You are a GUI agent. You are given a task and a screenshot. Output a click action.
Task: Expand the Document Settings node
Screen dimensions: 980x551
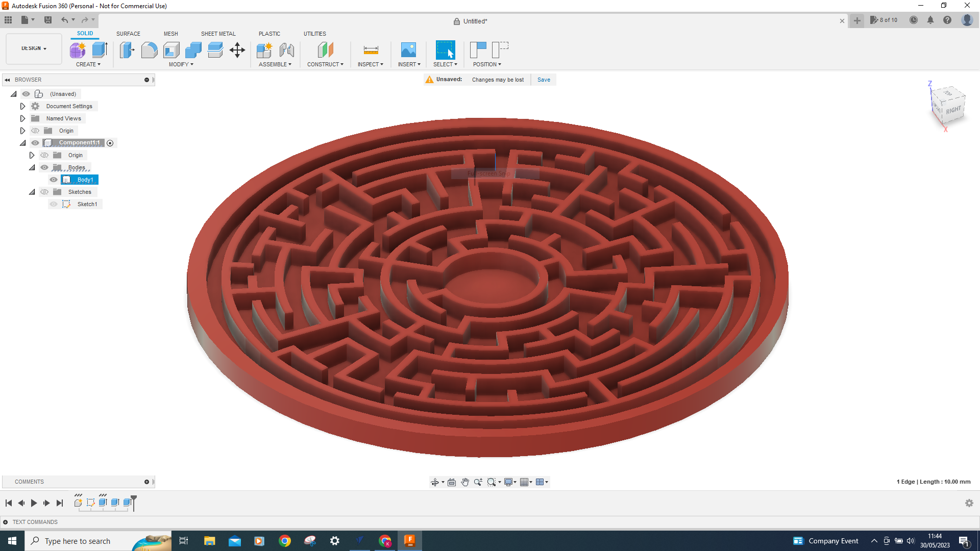click(22, 106)
